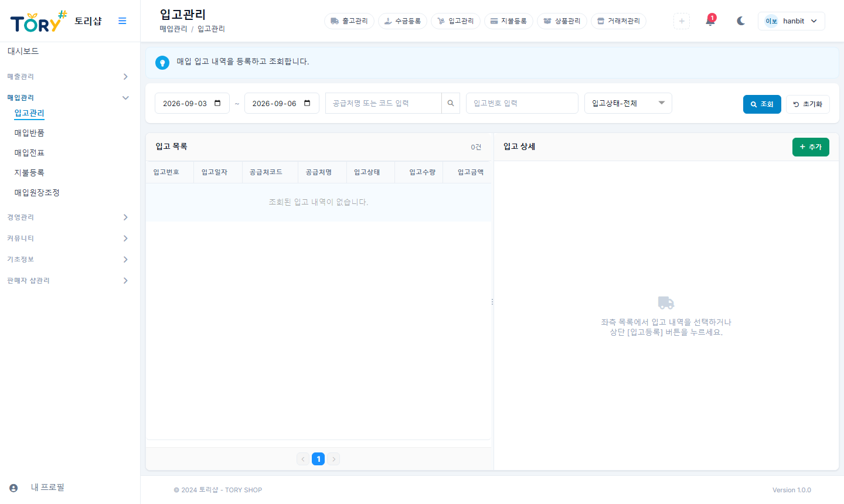Select 매입원장조정 in the sidebar
Image resolution: width=844 pixels, height=504 pixels.
(37, 193)
